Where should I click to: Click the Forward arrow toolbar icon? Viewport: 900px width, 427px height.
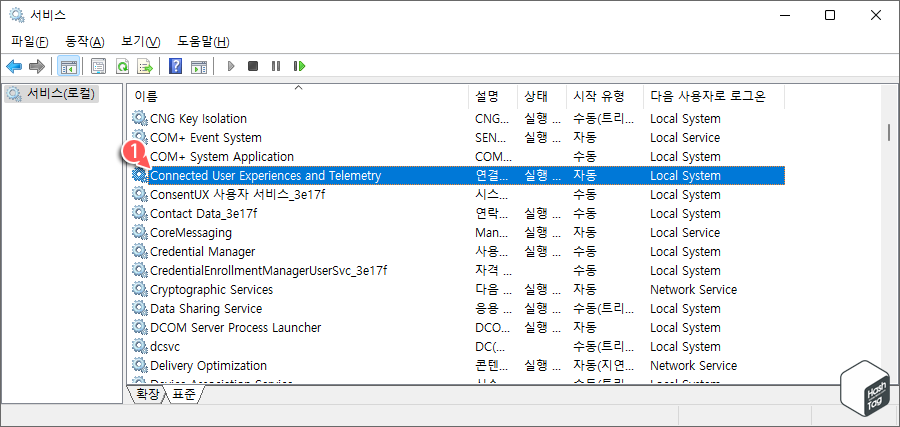click(37, 67)
